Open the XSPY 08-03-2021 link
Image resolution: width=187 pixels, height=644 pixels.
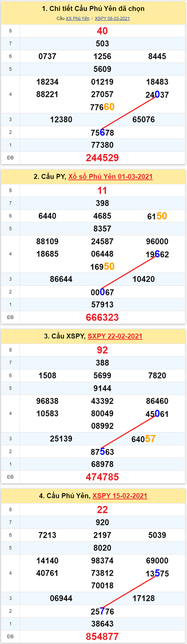click(x=112, y=18)
